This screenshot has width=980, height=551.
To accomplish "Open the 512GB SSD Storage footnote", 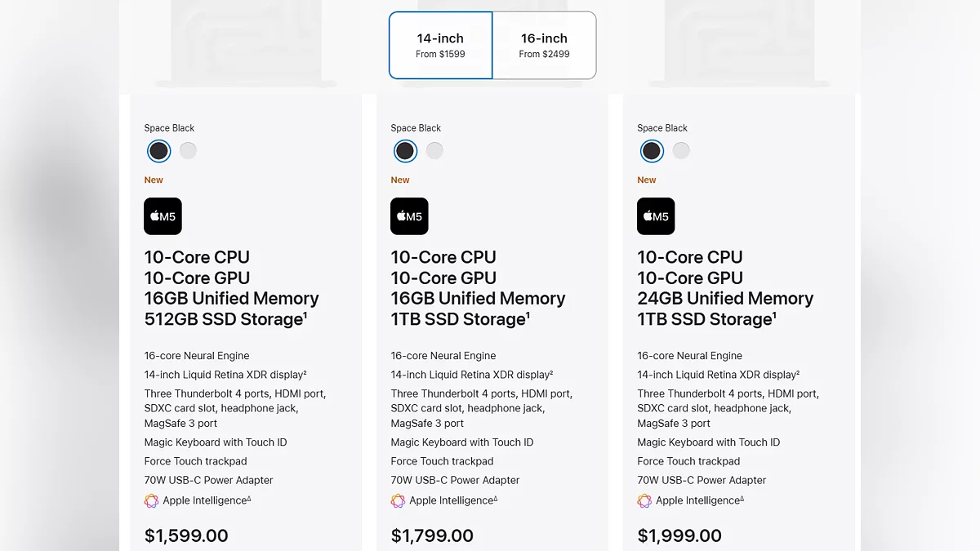I will (305, 314).
